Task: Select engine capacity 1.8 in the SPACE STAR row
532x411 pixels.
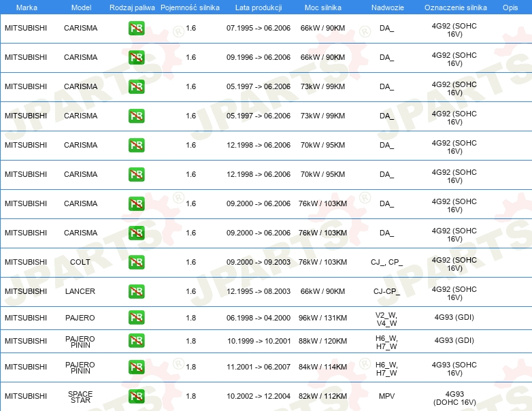Action: pyautogui.click(x=190, y=396)
